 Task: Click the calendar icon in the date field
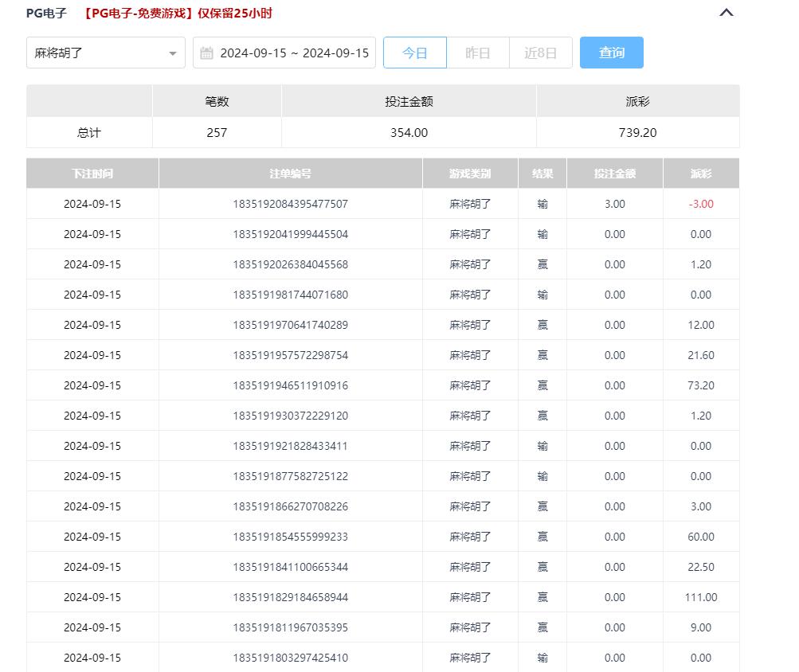click(x=207, y=53)
